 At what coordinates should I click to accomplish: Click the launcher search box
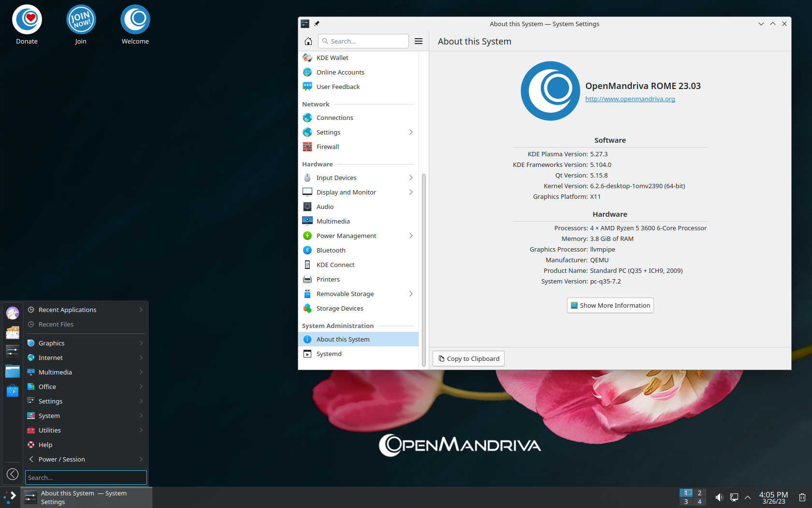[86, 478]
